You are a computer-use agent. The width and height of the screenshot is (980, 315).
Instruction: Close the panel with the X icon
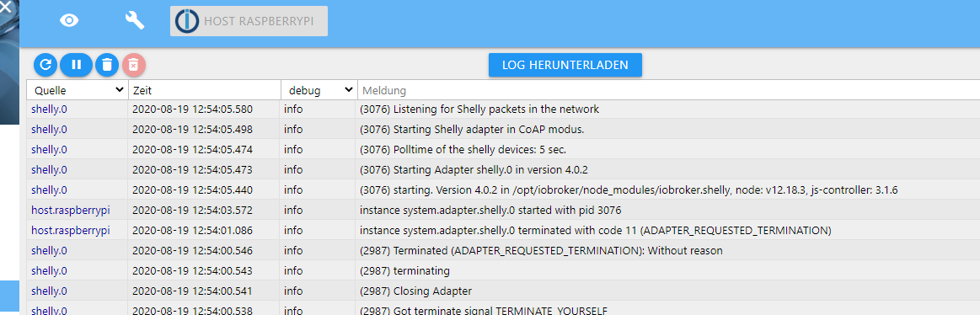click(5, 7)
